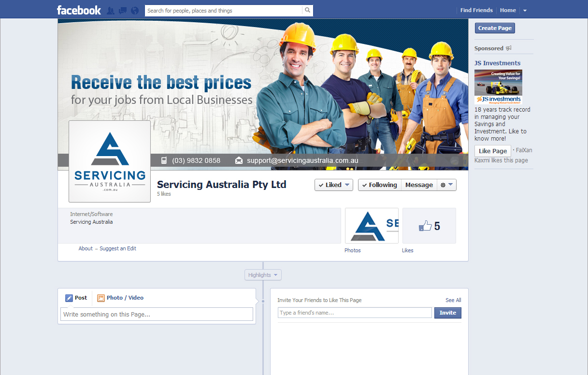
Task: Open the messages icon in top bar
Action: coord(123,10)
